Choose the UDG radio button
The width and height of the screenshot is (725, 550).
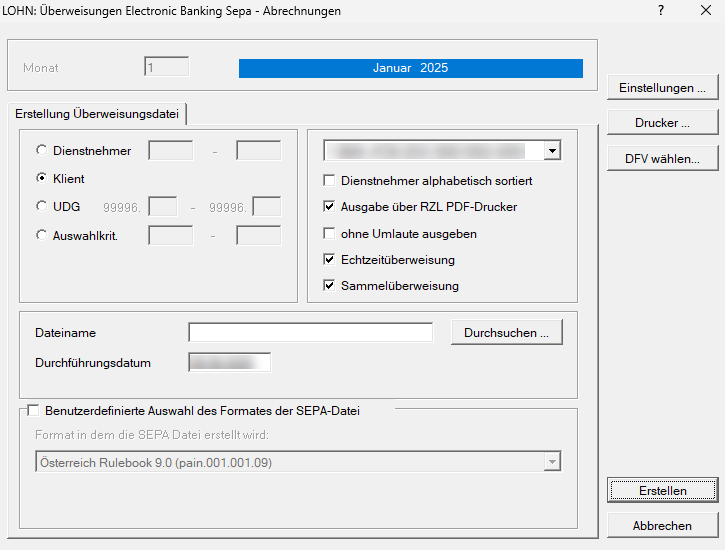click(41, 207)
